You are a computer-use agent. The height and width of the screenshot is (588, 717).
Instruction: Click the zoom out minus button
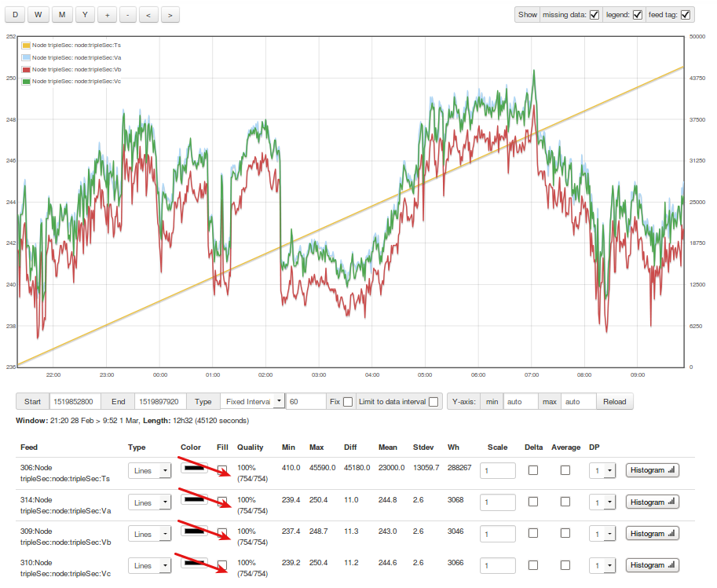click(x=128, y=14)
